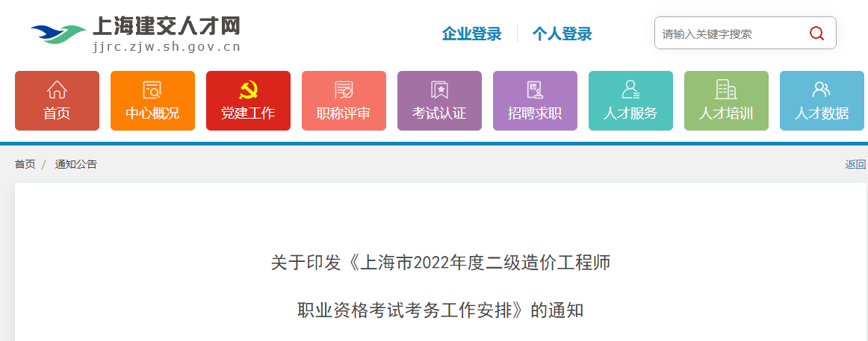Select the 职称评审 menu label

point(344,114)
